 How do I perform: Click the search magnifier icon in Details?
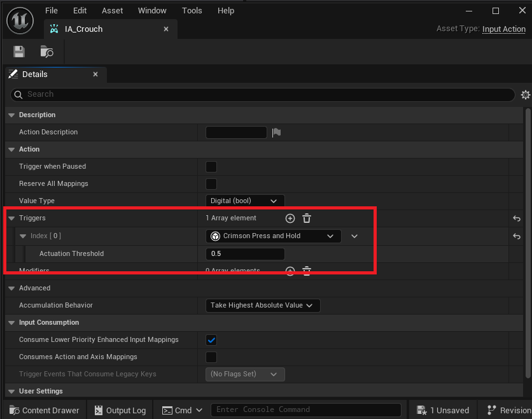point(18,94)
